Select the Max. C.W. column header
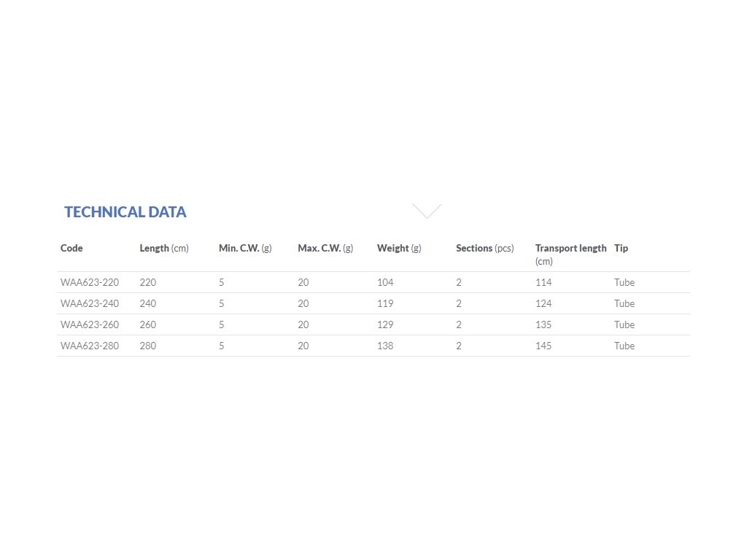Screen dimensions: 747x560 325,249
